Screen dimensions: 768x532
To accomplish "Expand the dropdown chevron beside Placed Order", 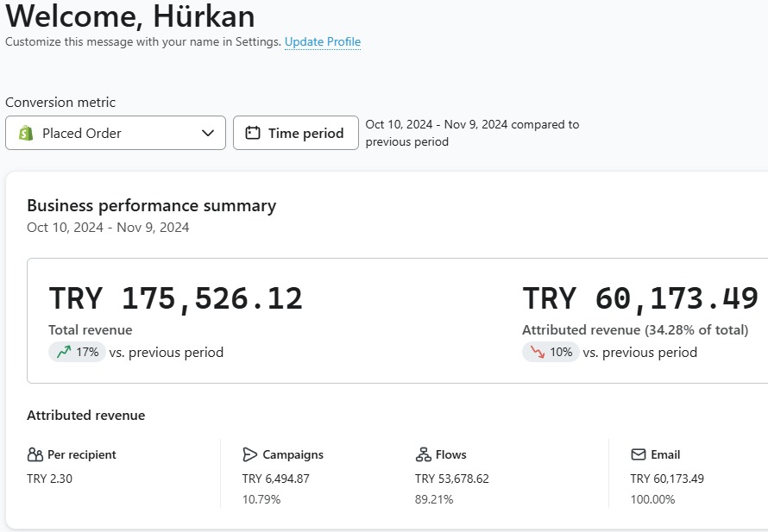I will tap(208, 133).
